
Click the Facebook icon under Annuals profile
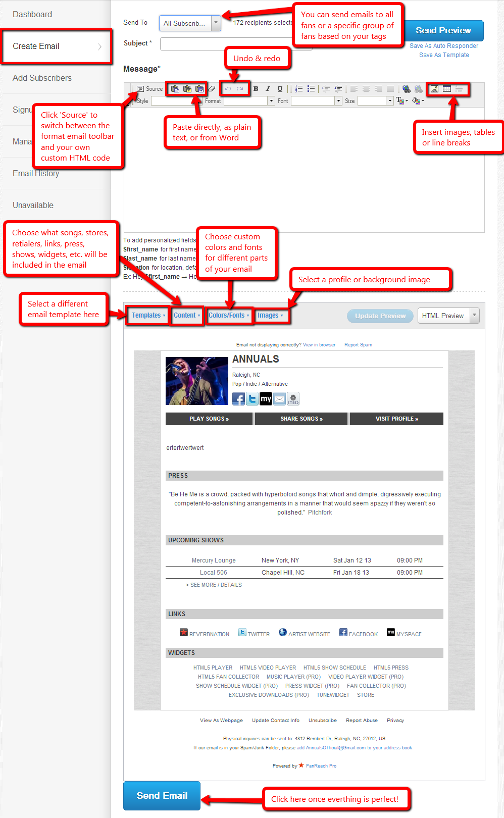pyautogui.click(x=238, y=399)
